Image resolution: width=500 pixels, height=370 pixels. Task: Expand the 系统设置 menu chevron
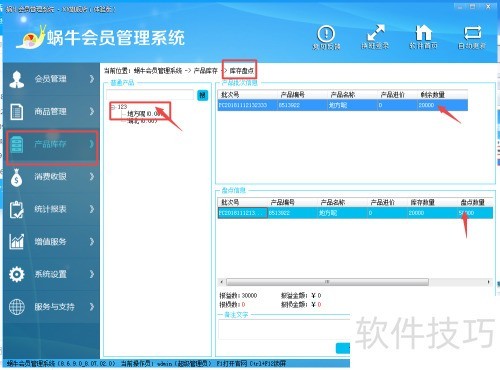[x=92, y=274]
